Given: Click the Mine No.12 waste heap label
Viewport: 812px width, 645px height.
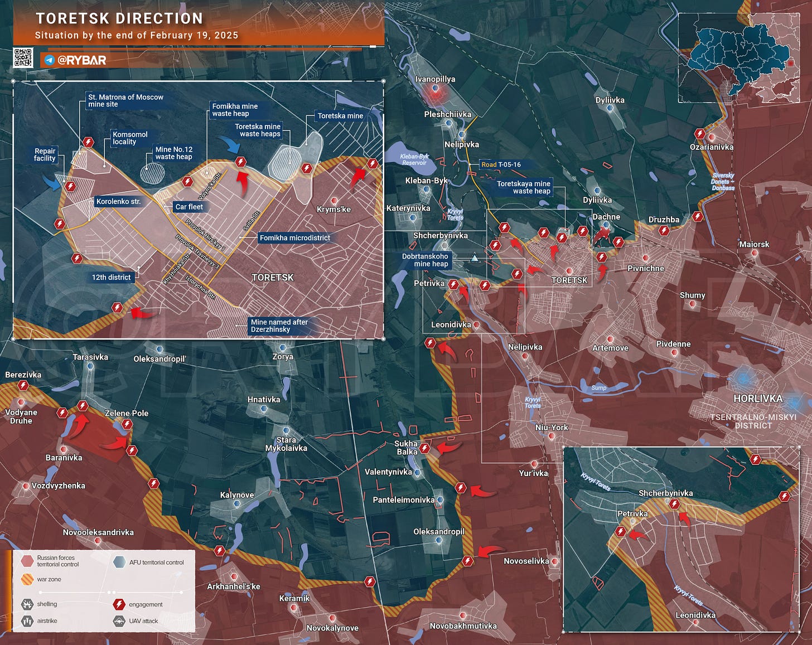Looking at the screenshot, I should 174,153.
